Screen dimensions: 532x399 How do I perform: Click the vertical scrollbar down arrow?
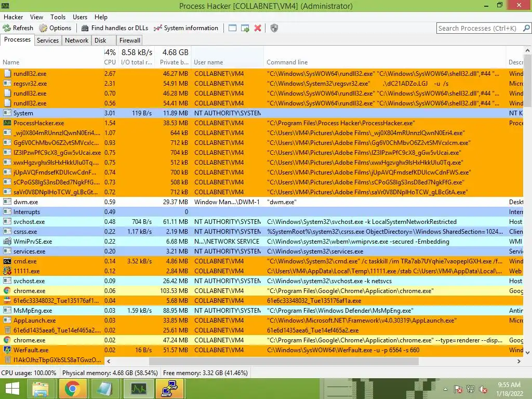[x=528, y=353]
